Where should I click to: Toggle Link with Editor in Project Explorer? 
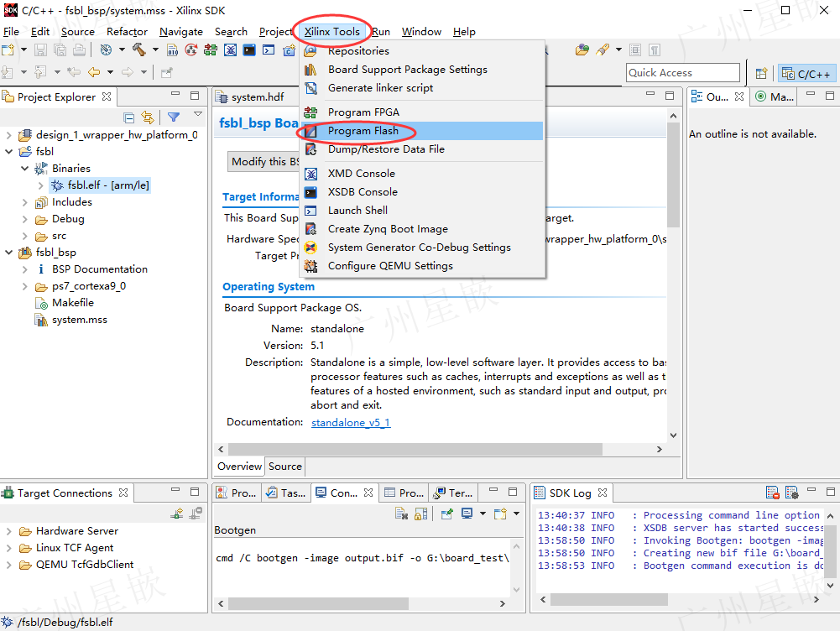pos(148,117)
